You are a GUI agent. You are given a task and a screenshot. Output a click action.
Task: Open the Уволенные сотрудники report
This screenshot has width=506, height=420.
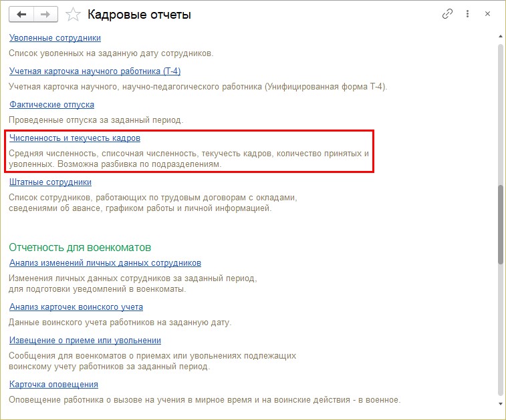click(55, 37)
